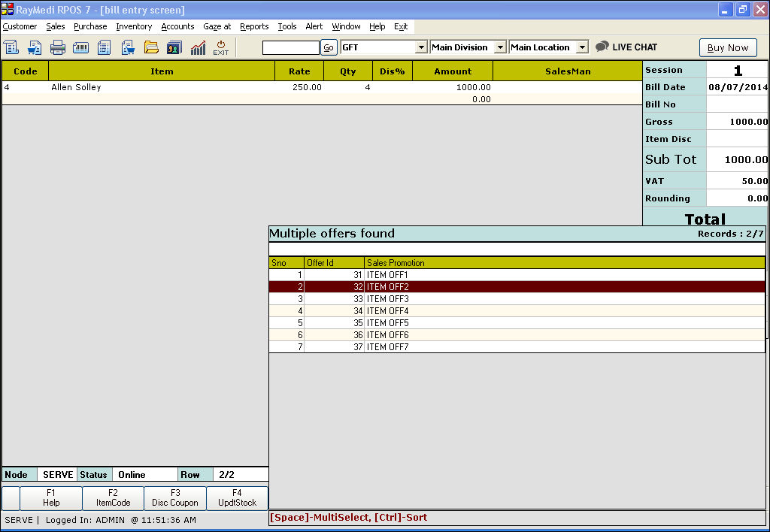Click the Sub Tot value 1000.00
The image size is (770, 532).
738,159
